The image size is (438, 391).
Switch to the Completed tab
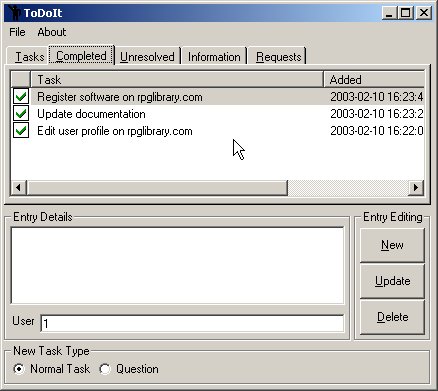(81, 56)
